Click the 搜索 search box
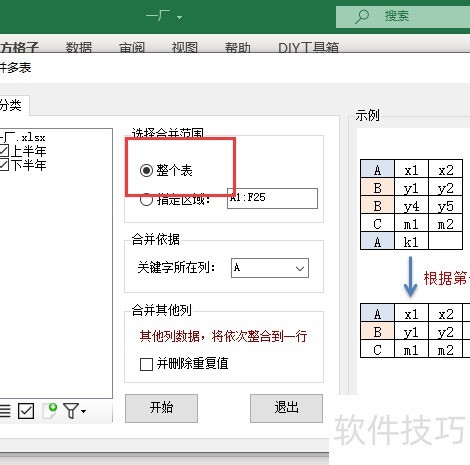The width and height of the screenshot is (470, 465). click(403, 16)
